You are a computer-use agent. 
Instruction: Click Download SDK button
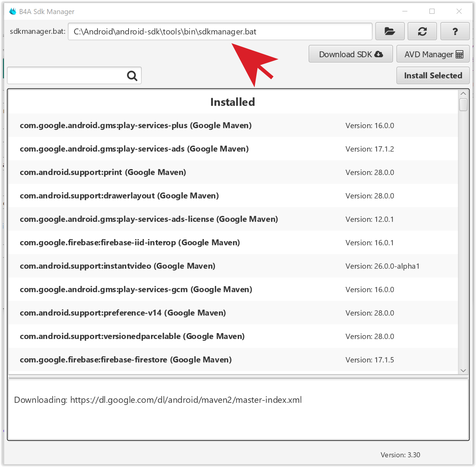(x=350, y=54)
